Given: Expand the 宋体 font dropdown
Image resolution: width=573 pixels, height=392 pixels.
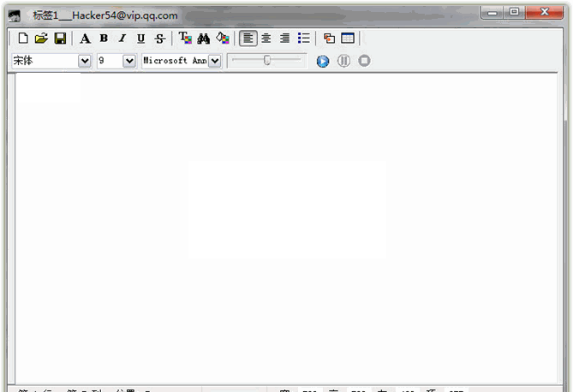Looking at the screenshot, I should (x=84, y=61).
